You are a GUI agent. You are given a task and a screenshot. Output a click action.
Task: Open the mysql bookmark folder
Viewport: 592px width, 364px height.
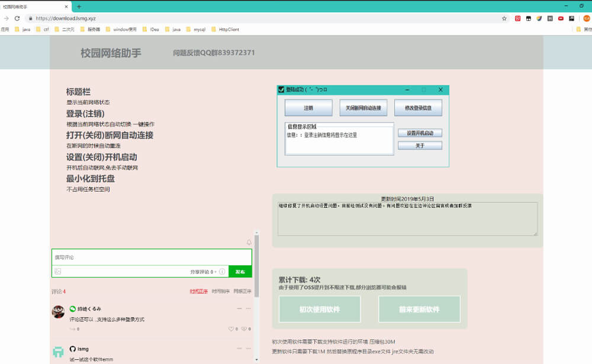click(198, 29)
